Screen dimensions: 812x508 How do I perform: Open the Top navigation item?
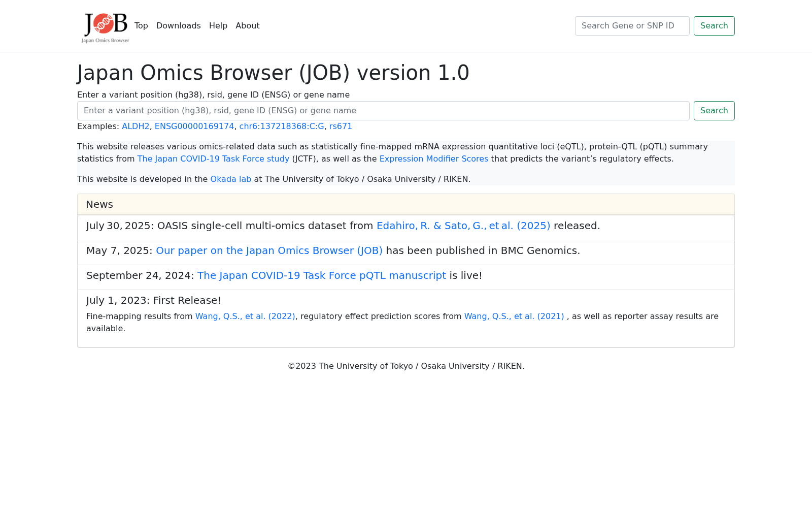coord(141,26)
